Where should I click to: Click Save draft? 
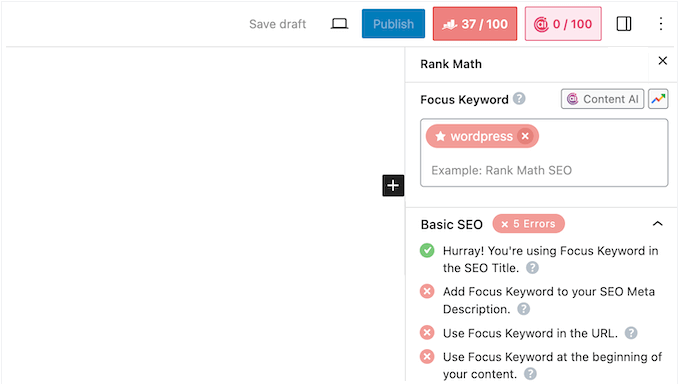tap(278, 24)
